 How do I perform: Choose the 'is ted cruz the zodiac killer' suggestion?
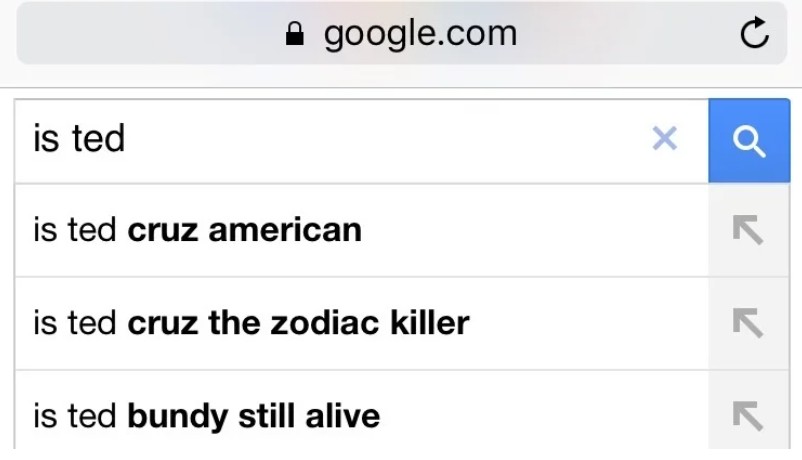pos(251,323)
